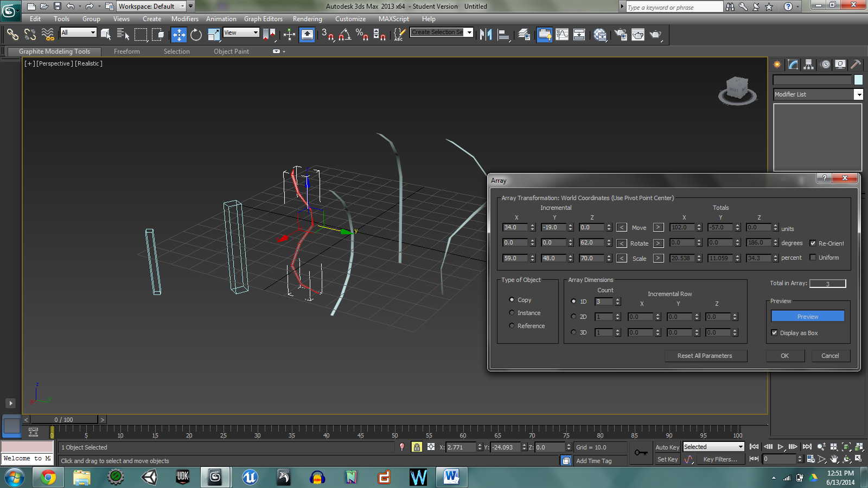Viewport: 868px width, 488px height.
Task: Select the Instance object type
Action: (512, 312)
